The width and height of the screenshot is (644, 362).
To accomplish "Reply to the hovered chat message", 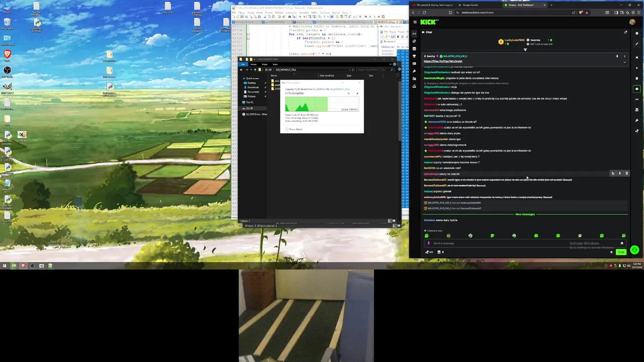I will [x=613, y=173].
